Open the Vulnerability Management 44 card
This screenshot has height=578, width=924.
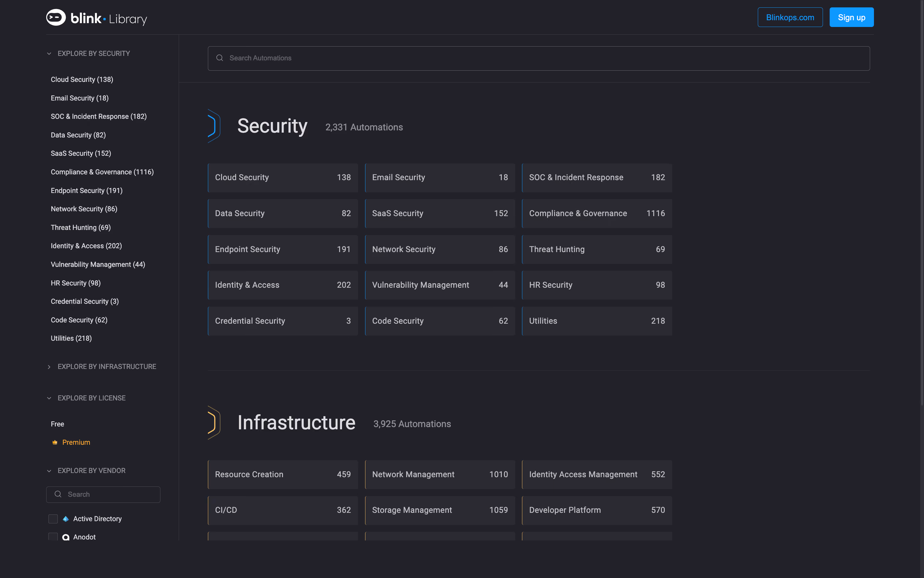[440, 285]
